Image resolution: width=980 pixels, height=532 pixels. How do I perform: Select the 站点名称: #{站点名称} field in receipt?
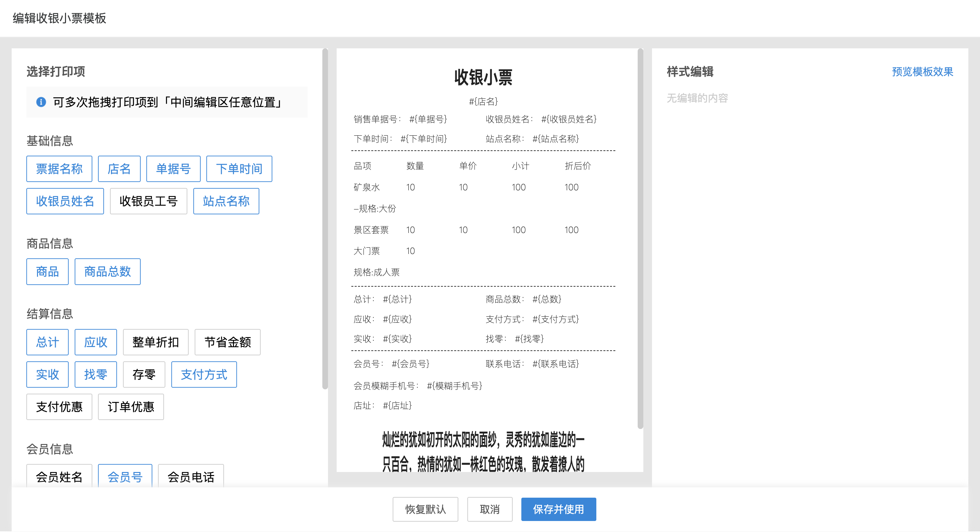532,139
